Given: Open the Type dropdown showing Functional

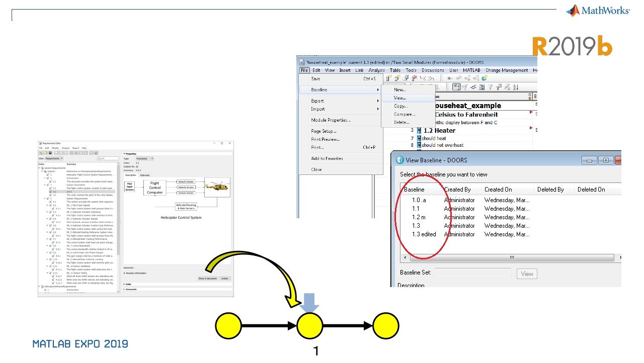Looking at the screenshot, I should (145, 158).
